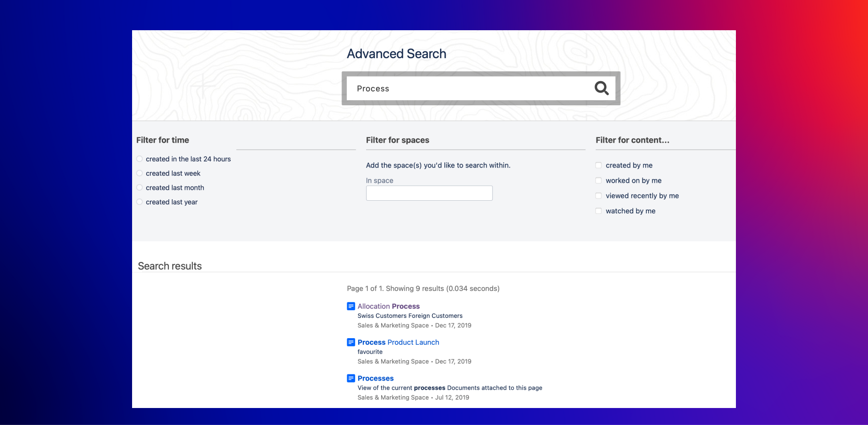Screen dimensions: 868x425
Task: Select 'created last week' time filter
Action: click(140, 173)
